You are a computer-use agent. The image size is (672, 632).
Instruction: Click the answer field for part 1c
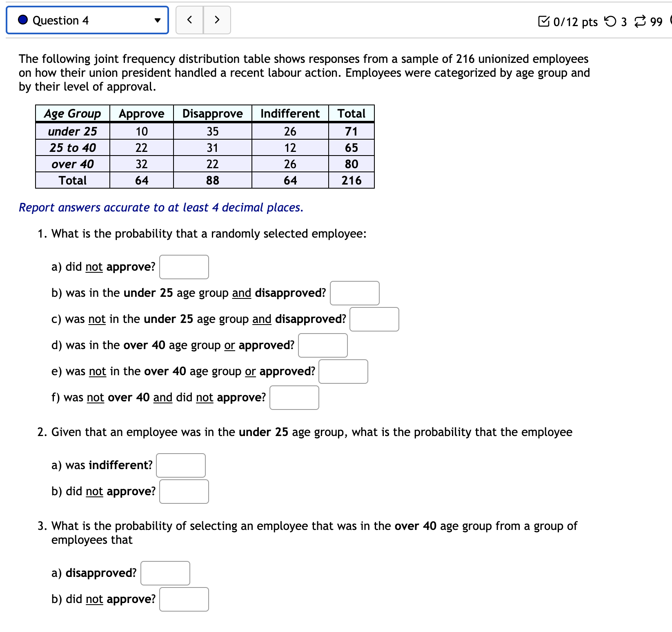[x=374, y=319]
